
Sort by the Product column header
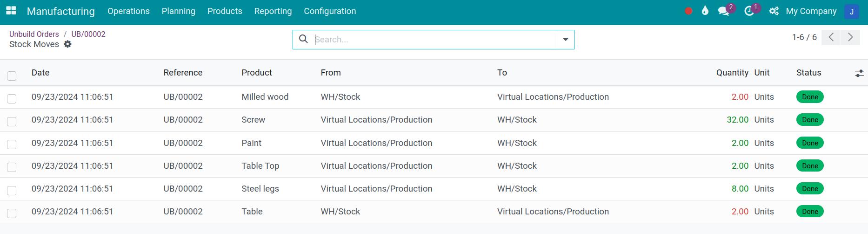(257, 73)
